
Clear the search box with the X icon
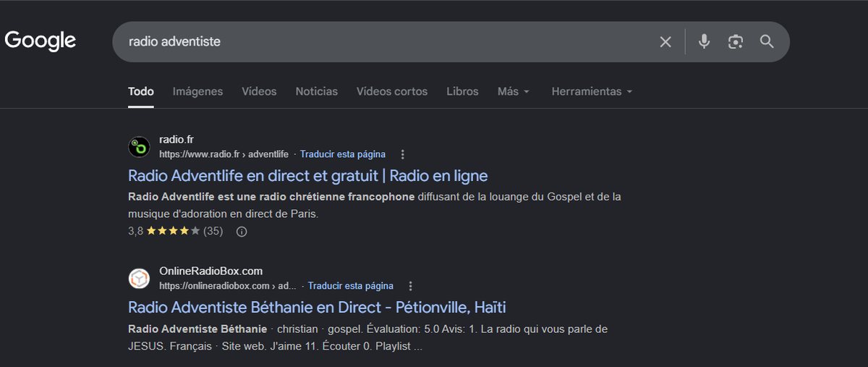click(665, 42)
